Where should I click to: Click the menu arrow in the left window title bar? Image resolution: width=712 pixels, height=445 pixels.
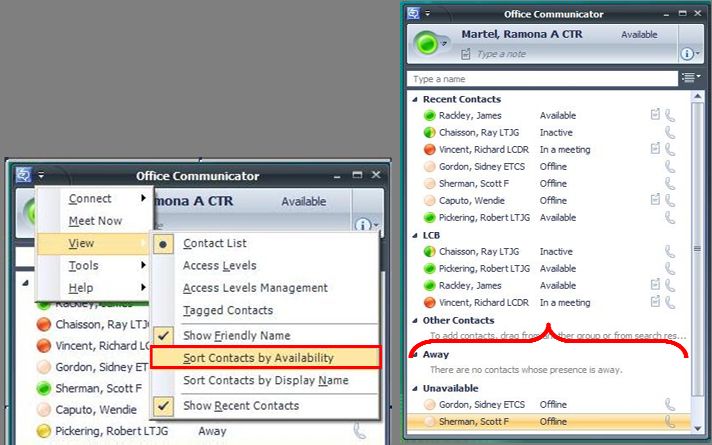pyautogui.click(x=41, y=175)
